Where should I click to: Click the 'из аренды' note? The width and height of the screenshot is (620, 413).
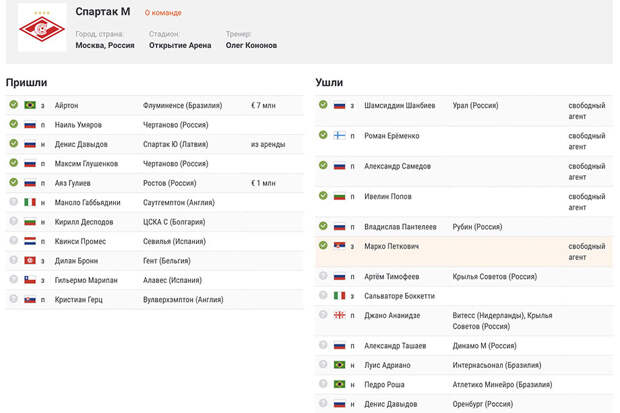tap(268, 144)
